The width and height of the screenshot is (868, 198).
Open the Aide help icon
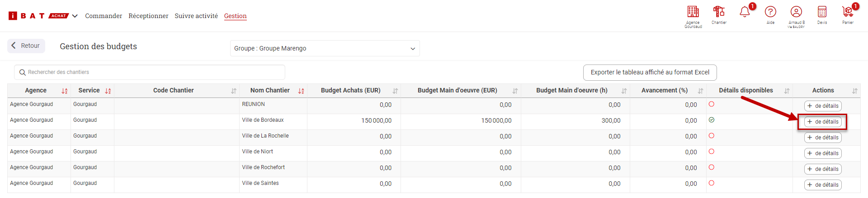click(770, 12)
